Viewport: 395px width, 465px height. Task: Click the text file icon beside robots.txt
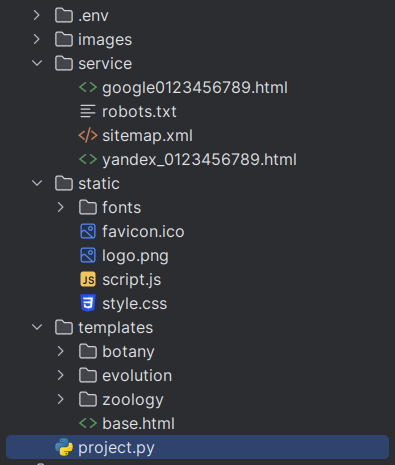point(88,111)
